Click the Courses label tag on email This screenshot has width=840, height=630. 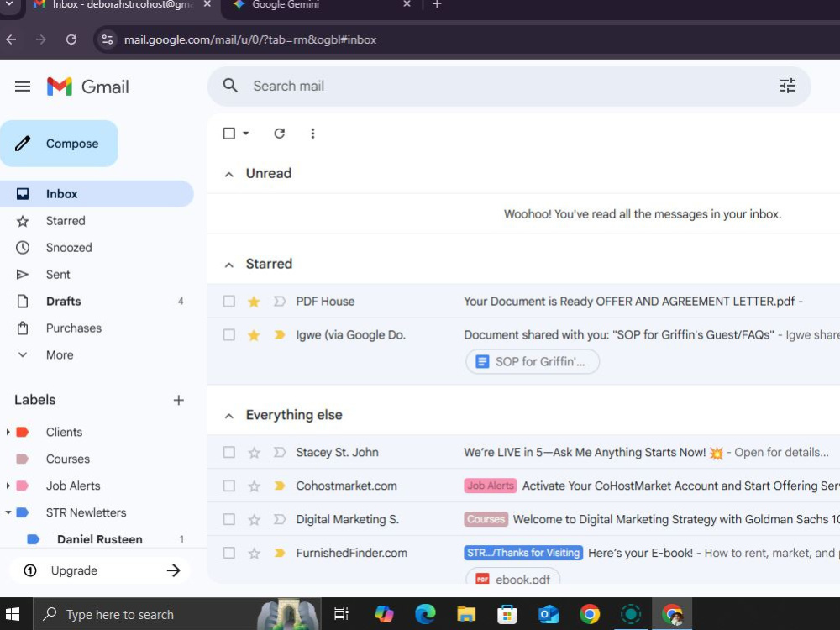pos(486,519)
